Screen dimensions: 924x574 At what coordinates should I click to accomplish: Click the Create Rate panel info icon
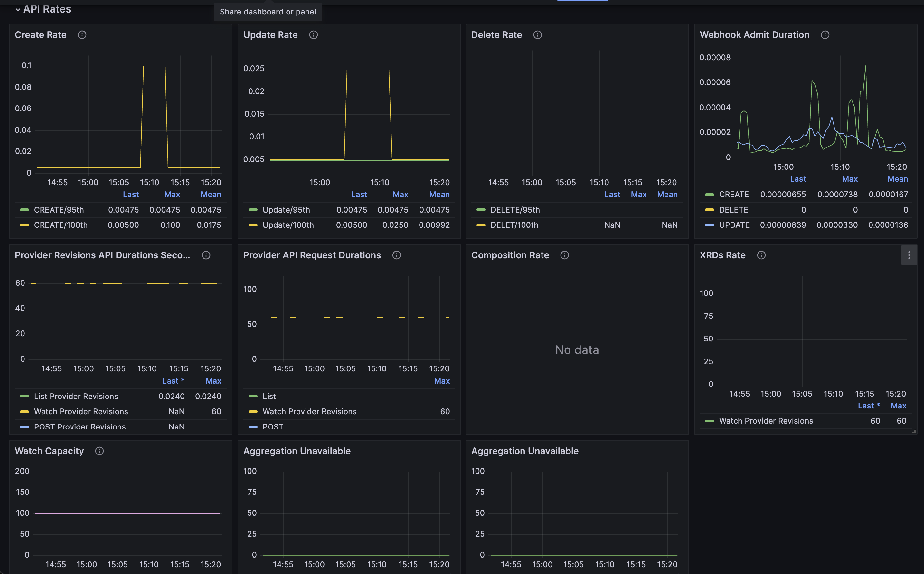(82, 35)
